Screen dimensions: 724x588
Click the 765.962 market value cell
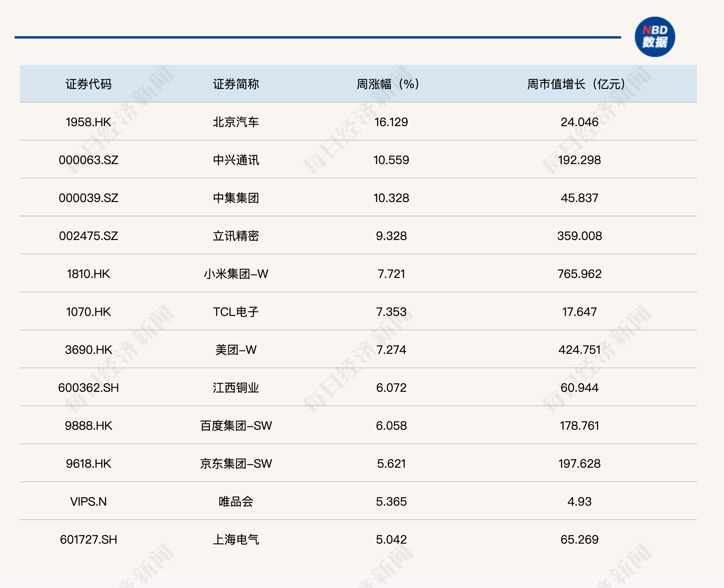(x=579, y=274)
